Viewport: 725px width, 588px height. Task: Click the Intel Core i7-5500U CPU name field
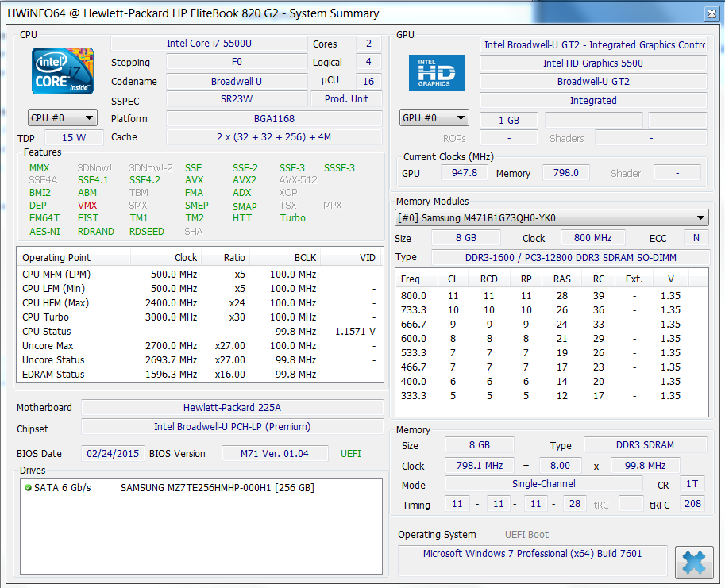[209, 44]
